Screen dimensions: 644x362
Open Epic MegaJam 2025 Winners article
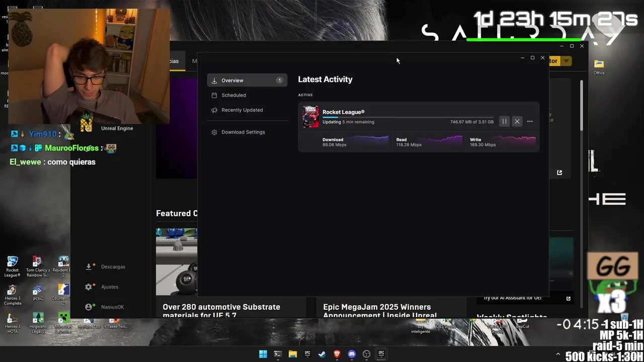(380, 311)
